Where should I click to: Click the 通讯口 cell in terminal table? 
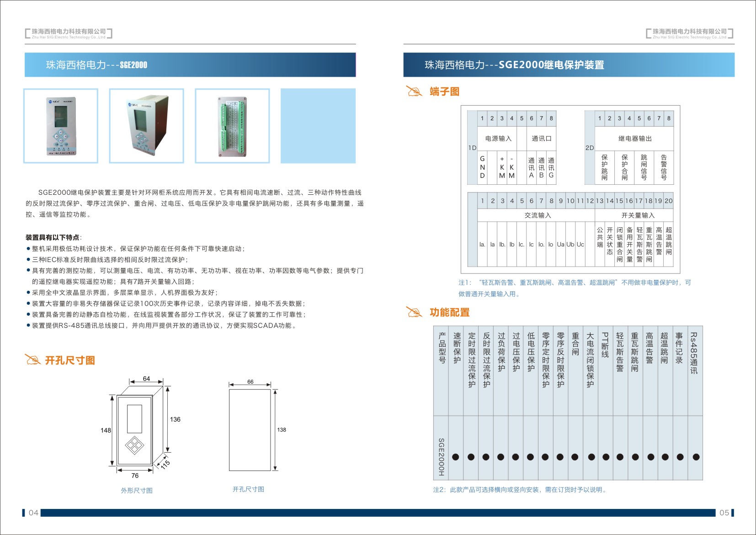[x=542, y=139]
